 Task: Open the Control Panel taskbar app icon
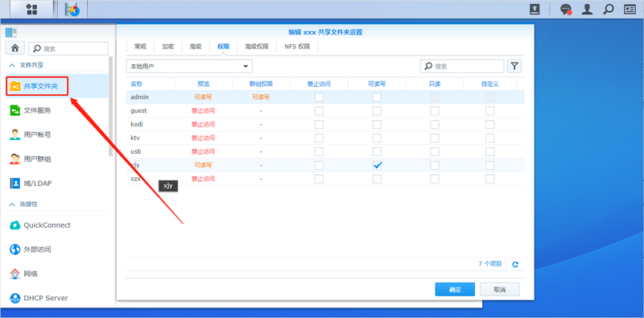click(x=72, y=10)
